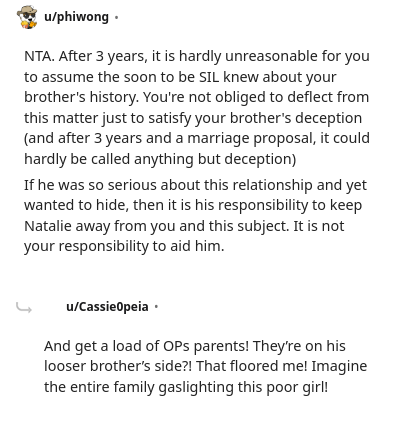Click the line beginning "If he was so serious"
400x422 pixels.
pos(195,185)
